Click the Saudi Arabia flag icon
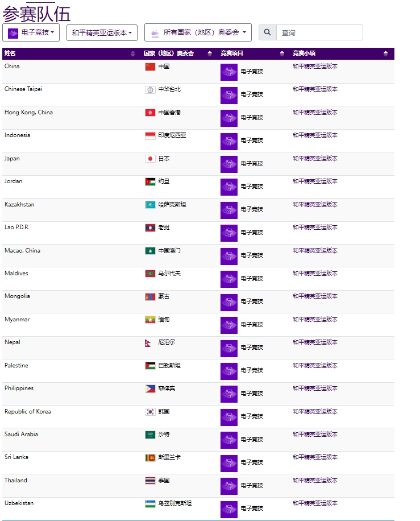420x521 pixels. [150, 435]
